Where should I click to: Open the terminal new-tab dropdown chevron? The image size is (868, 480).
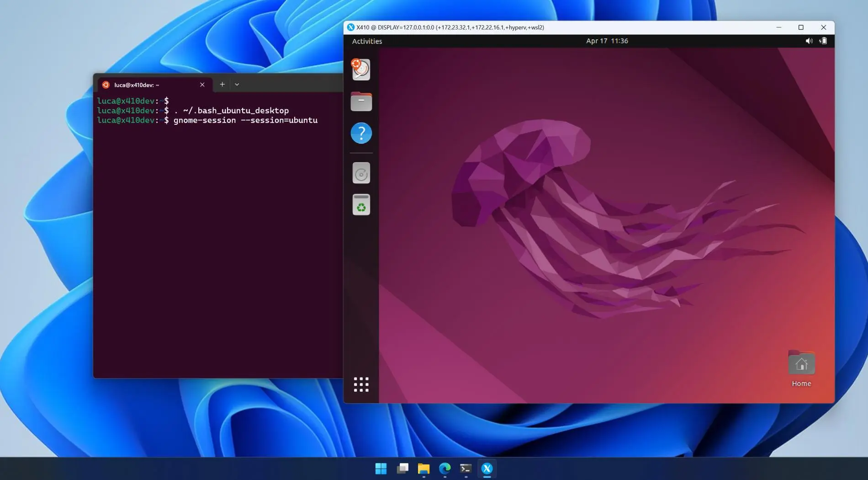(237, 85)
